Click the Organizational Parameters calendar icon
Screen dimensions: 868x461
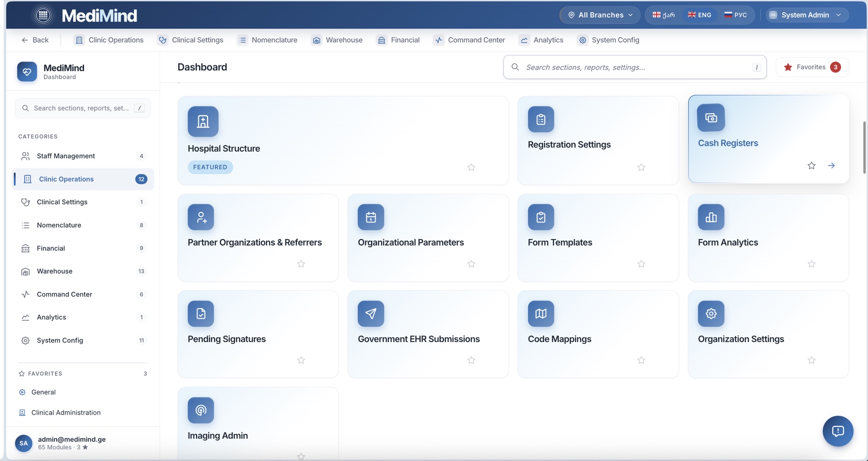(371, 217)
